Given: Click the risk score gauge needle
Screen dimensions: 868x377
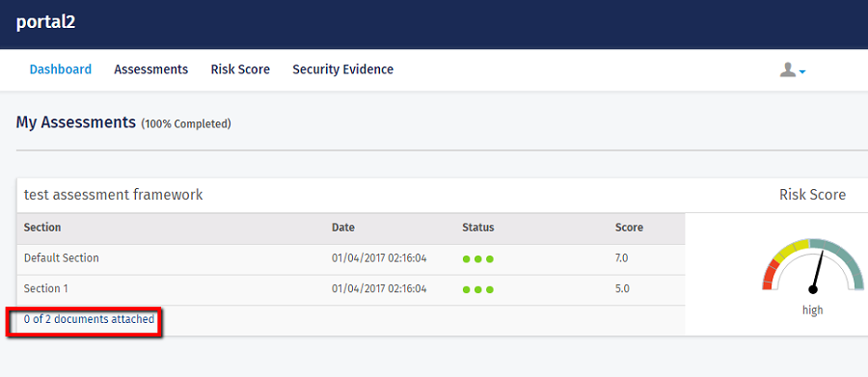Looking at the screenshot, I should coord(817,272).
